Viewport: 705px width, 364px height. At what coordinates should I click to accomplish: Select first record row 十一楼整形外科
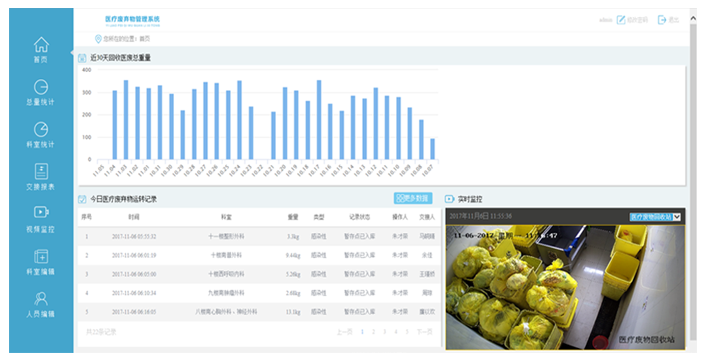coord(259,236)
